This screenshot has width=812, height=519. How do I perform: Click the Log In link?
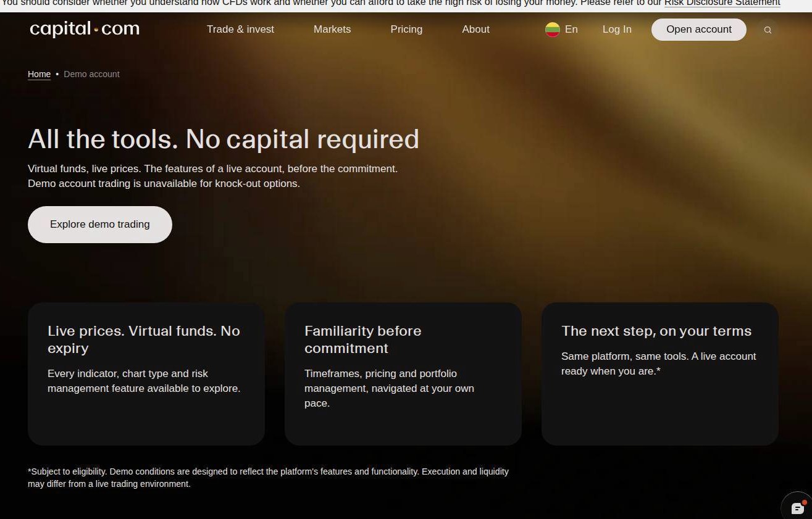point(617,29)
